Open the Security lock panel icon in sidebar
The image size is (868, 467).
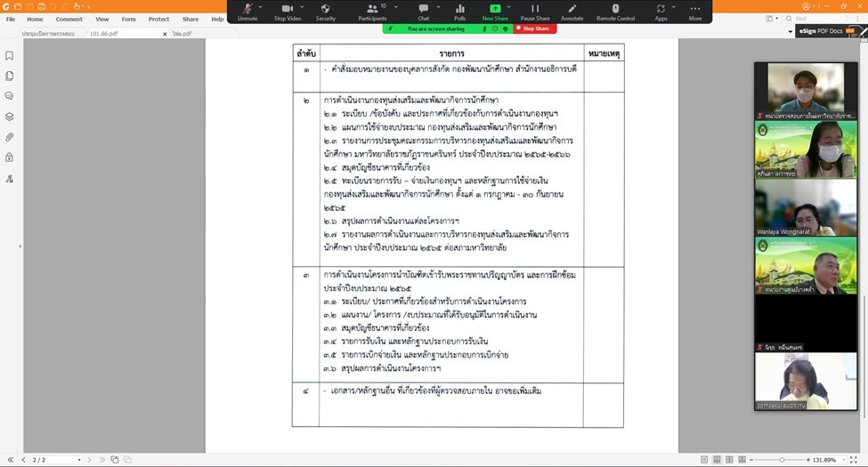tap(10, 157)
